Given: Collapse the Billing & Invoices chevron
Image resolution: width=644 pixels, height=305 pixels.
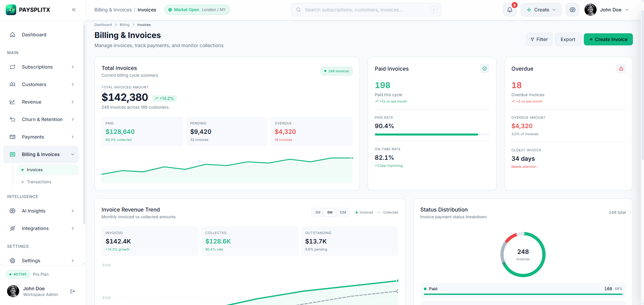Looking at the screenshot, I should (73, 154).
